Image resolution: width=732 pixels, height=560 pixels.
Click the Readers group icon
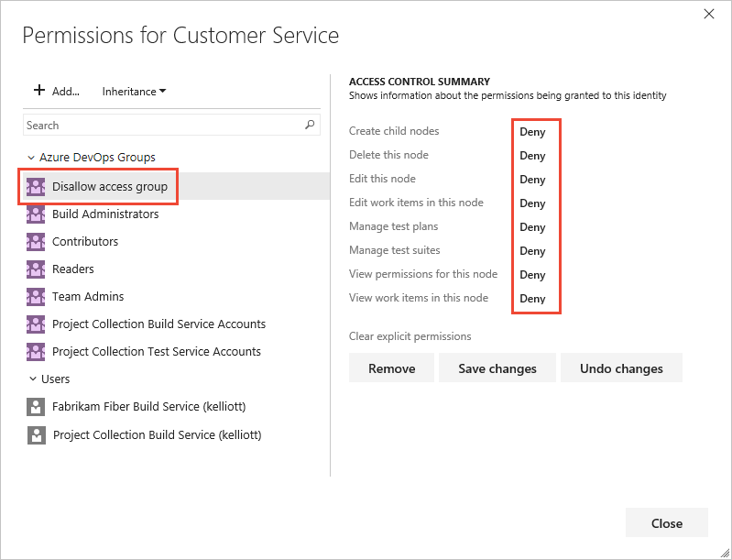pyautogui.click(x=36, y=269)
